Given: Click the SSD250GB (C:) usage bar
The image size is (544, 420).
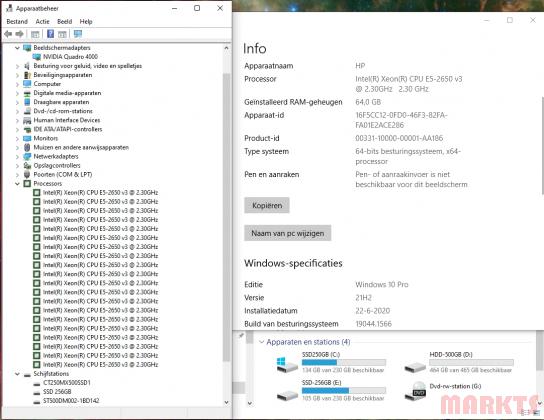Looking at the screenshot, I should pos(344,362).
